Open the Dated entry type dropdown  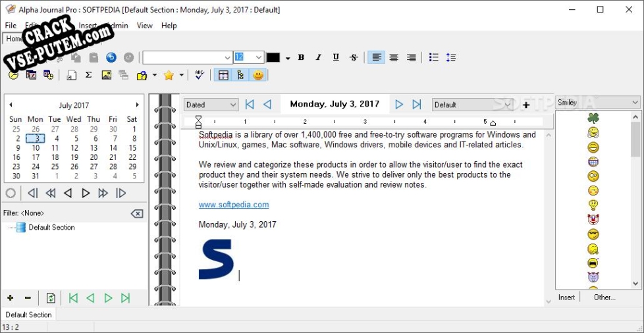click(x=211, y=105)
